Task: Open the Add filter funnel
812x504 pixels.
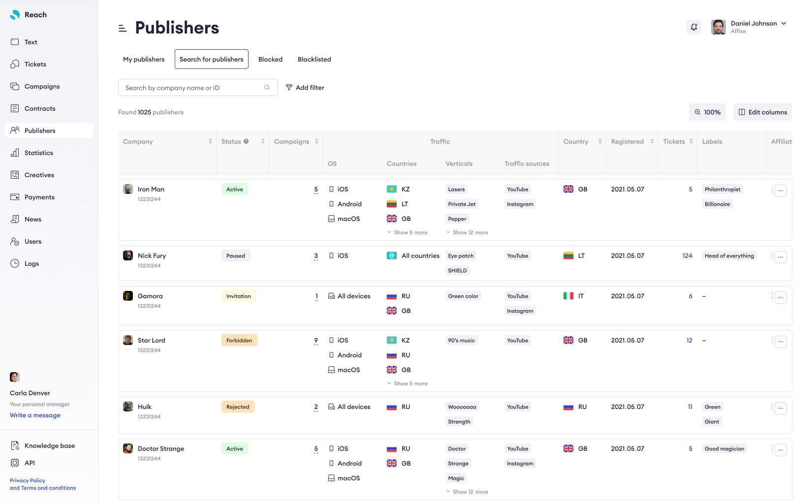Action: (x=290, y=87)
